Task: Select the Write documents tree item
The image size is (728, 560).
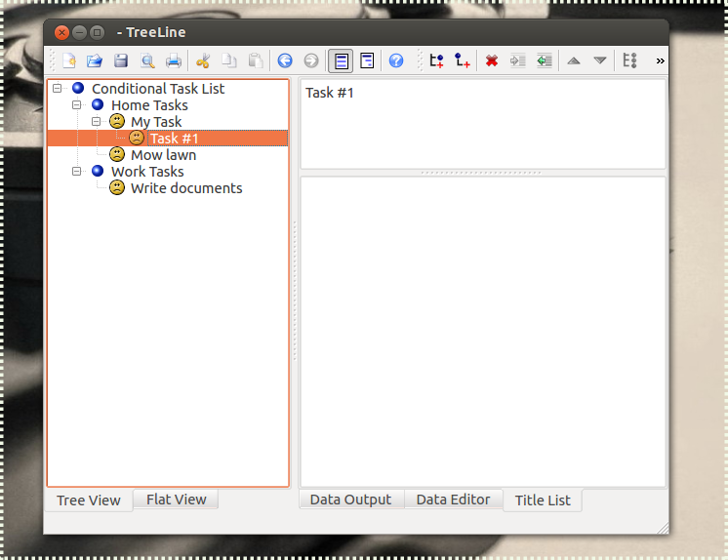Action: pyautogui.click(x=186, y=188)
